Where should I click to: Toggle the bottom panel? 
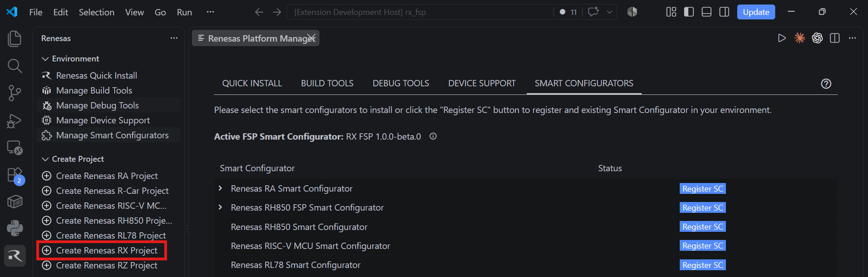[x=706, y=12]
